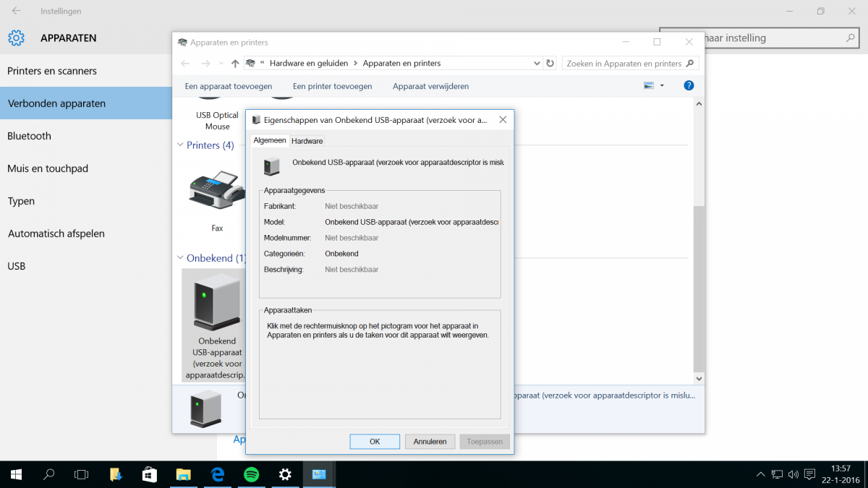
Task: Open Printers en scanners settings section
Action: [52, 71]
